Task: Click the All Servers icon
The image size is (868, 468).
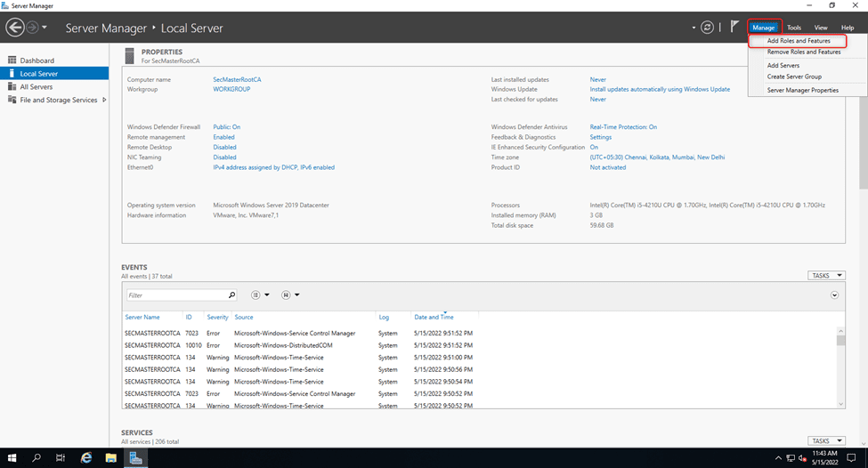Action: (12, 86)
